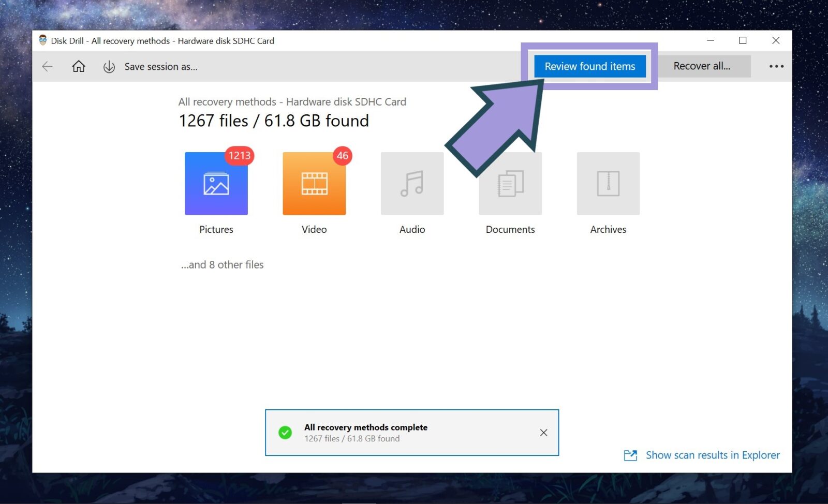Click the green checkmark in the notification
Screen dimensions: 828x504
tap(285, 433)
